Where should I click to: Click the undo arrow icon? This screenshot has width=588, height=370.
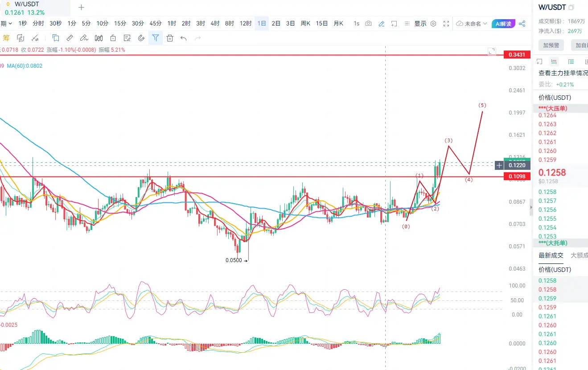click(184, 38)
